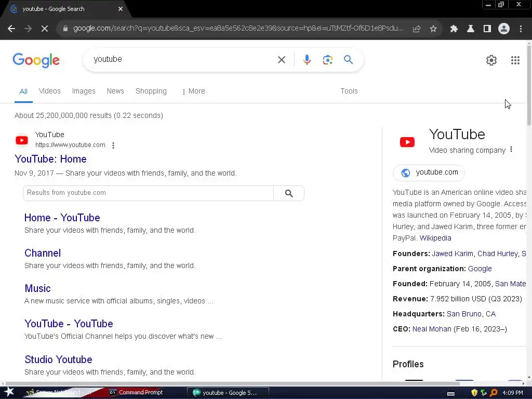Clear the search box text
532x399 pixels.
tap(281, 60)
